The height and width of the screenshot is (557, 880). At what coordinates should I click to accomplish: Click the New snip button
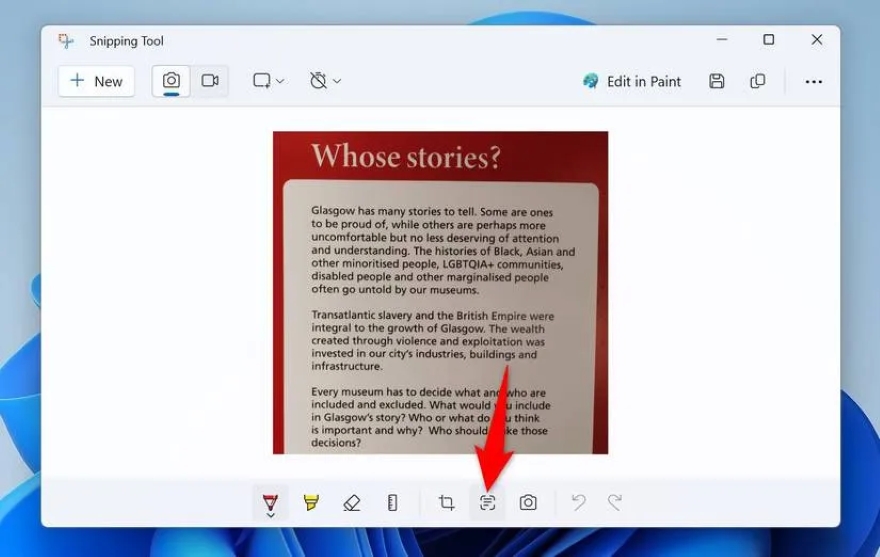[97, 81]
